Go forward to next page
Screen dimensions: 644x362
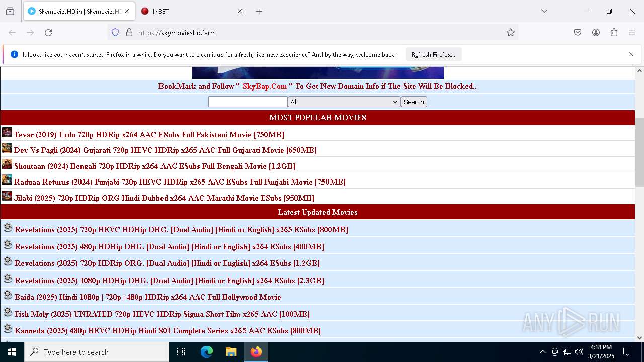[x=30, y=33]
